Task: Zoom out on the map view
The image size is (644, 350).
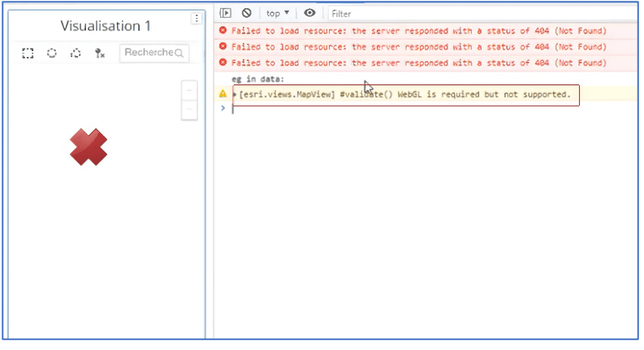Action: pyautogui.click(x=189, y=110)
